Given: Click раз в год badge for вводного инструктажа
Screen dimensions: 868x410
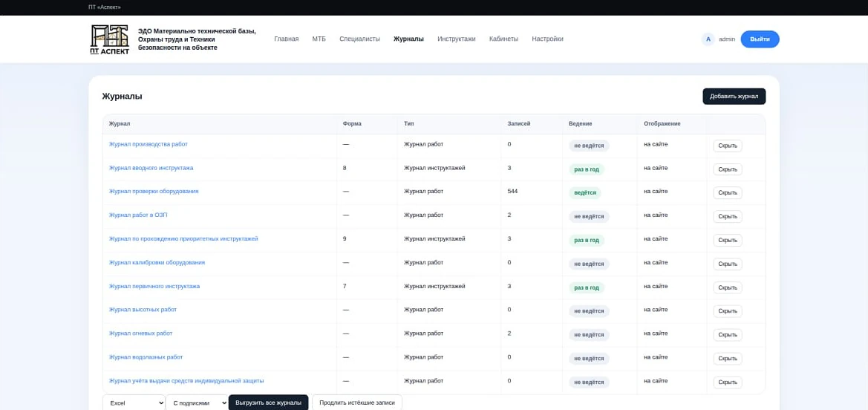Looking at the screenshot, I should pyautogui.click(x=587, y=169).
